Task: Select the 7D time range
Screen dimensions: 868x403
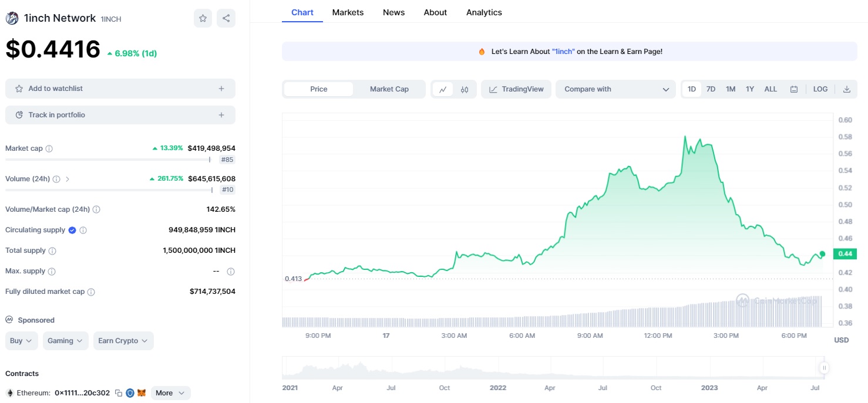Action: coord(711,89)
